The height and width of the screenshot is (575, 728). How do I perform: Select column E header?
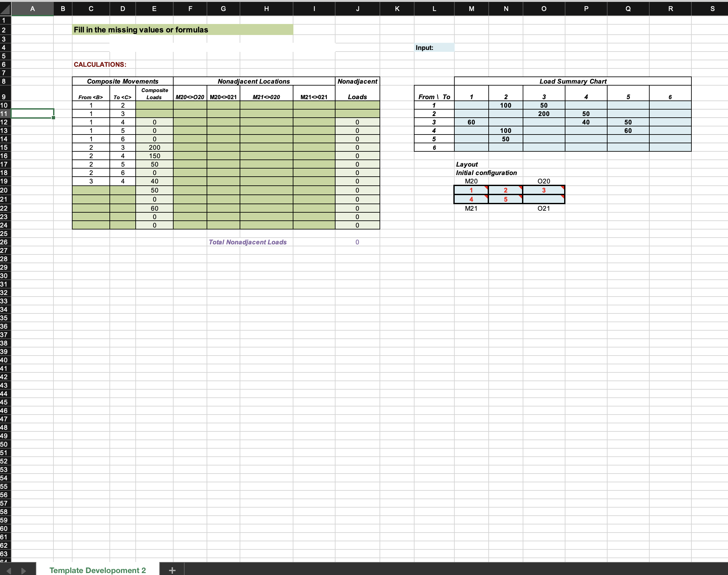coord(154,9)
